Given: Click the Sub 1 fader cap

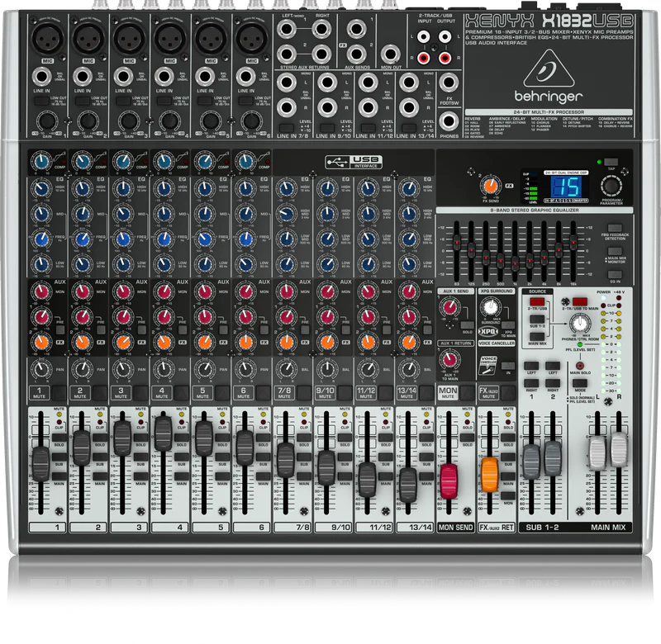Looking at the screenshot, I should click(x=531, y=462).
